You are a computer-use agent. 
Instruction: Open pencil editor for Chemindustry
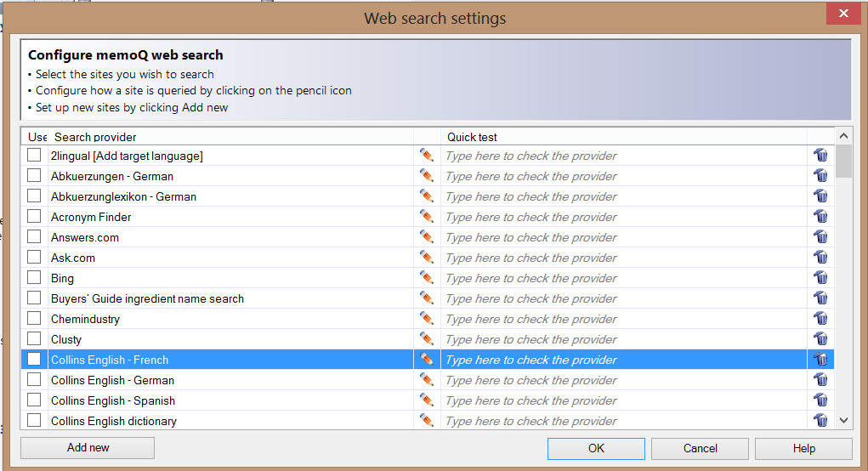426,319
